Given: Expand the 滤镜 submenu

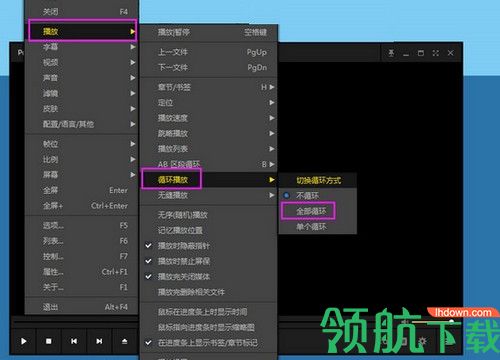Looking at the screenshot, I should click(x=82, y=93).
